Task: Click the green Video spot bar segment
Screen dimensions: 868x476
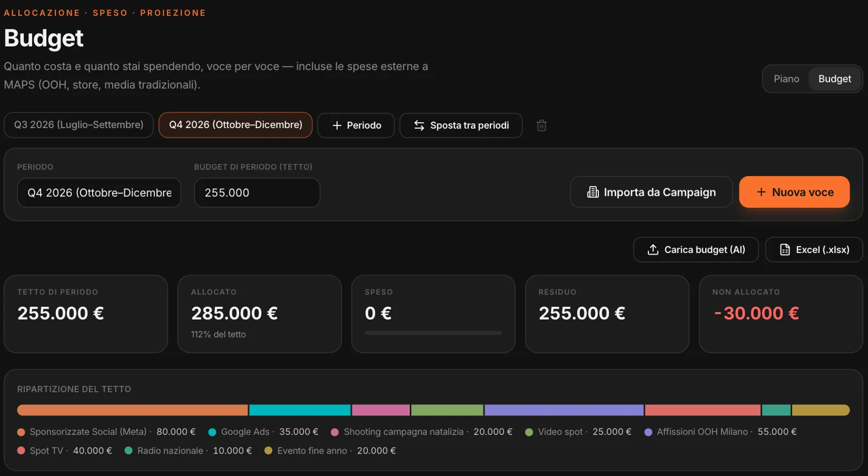Action: pyautogui.click(x=447, y=410)
